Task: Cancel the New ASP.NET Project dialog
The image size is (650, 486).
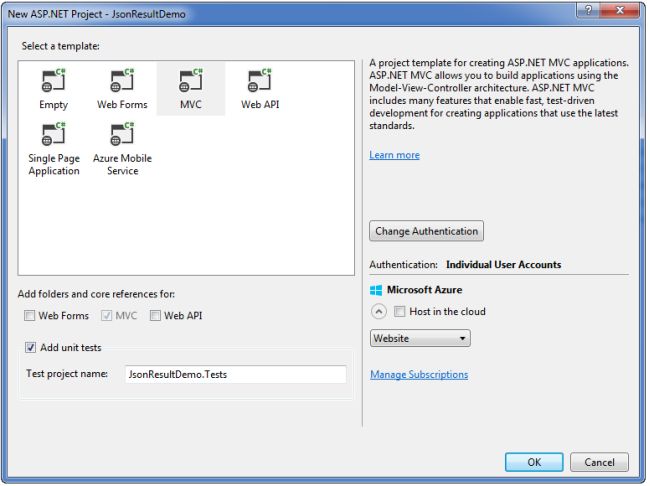Action: 599,462
